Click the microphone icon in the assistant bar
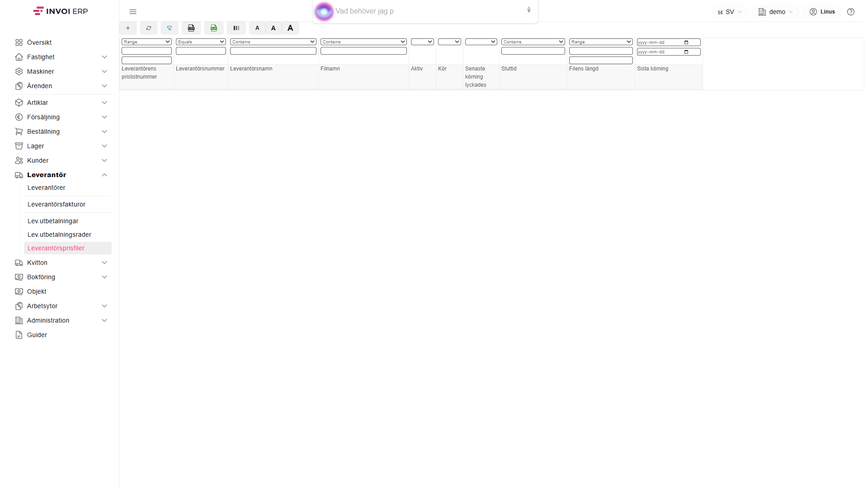Screen dimensions: 868x488 [529, 10]
